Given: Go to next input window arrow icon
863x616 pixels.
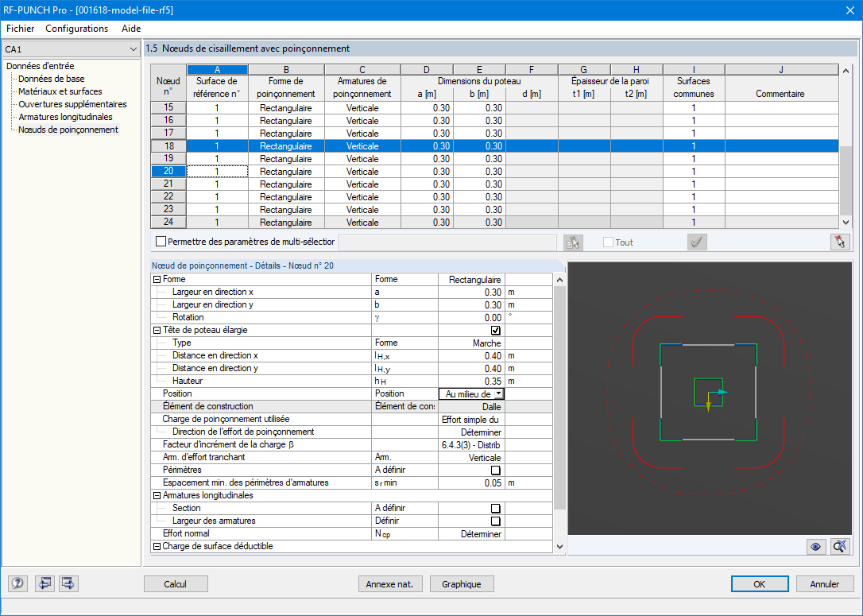Looking at the screenshot, I should (68, 583).
